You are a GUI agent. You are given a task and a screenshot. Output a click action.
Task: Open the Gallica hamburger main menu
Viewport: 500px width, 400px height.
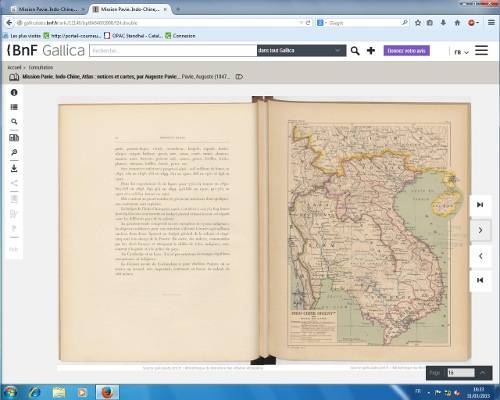[481, 50]
